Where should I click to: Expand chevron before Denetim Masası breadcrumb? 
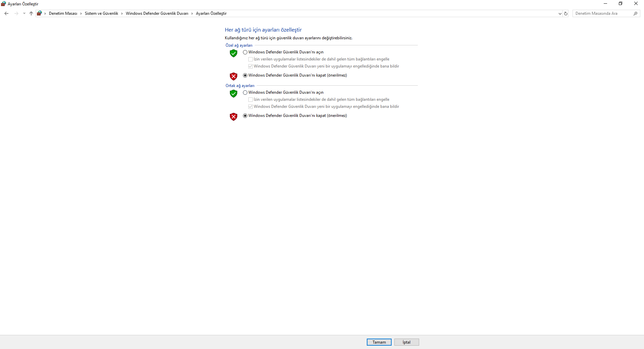[x=45, y=13]
